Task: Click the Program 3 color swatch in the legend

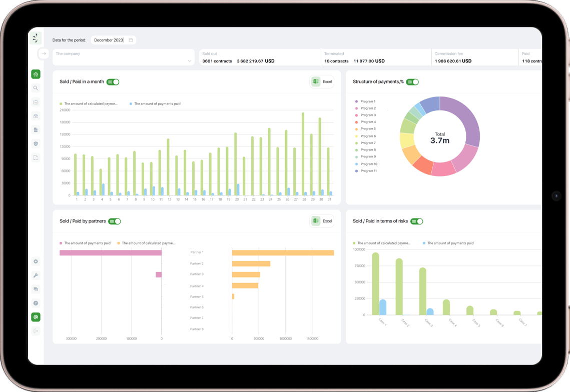Action: 355,114
